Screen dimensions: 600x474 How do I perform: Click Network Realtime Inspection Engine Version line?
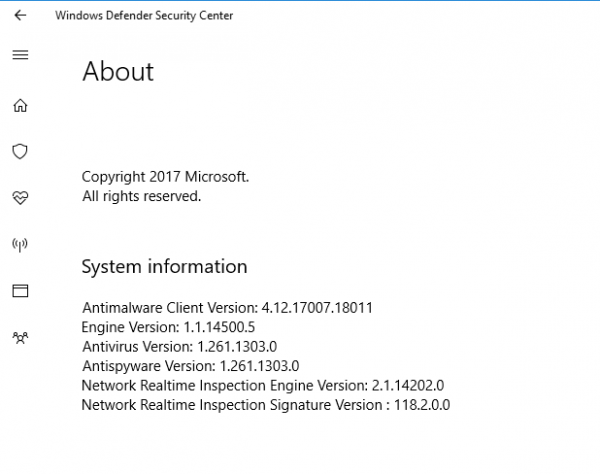point(262,385)
